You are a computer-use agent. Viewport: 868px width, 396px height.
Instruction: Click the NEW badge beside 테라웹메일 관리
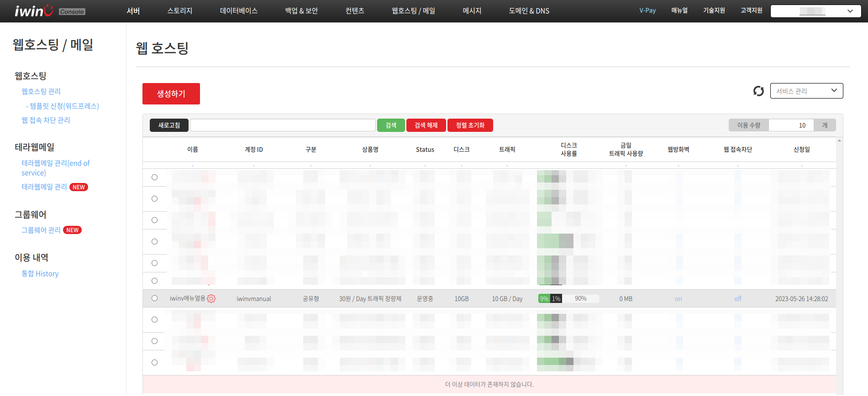[x=79, y=187]
